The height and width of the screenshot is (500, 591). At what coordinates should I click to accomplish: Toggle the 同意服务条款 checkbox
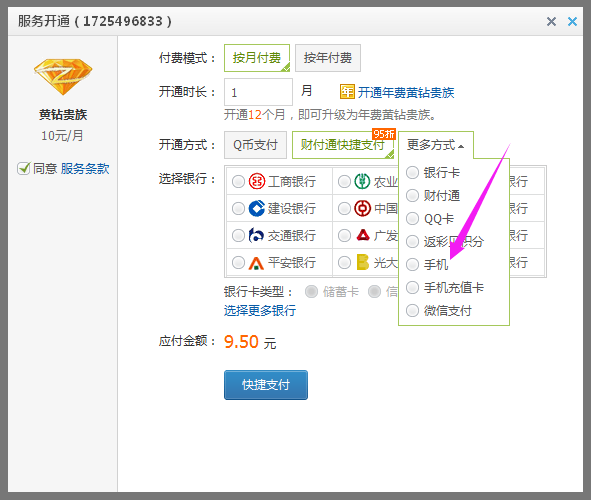pyautogui.click(x=24, y=168)
